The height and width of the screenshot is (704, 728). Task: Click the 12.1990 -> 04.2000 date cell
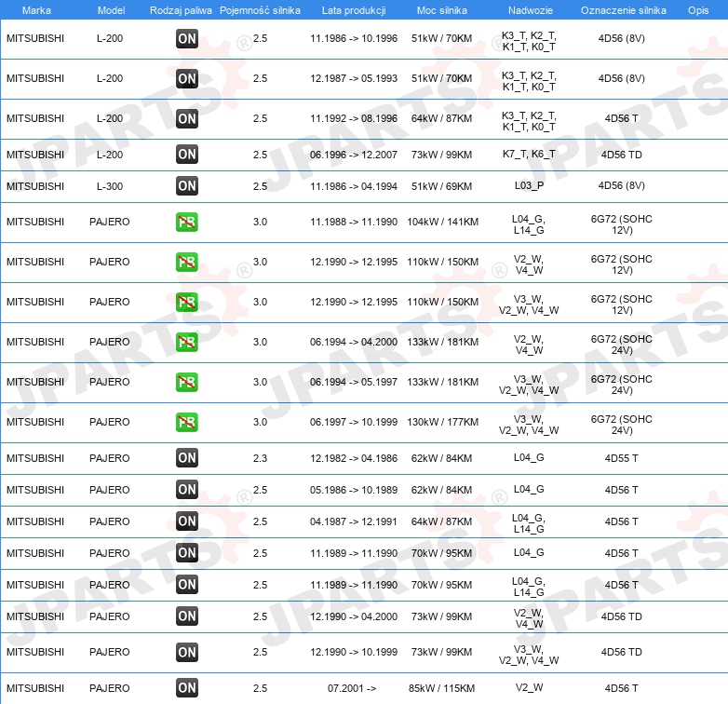354,616
